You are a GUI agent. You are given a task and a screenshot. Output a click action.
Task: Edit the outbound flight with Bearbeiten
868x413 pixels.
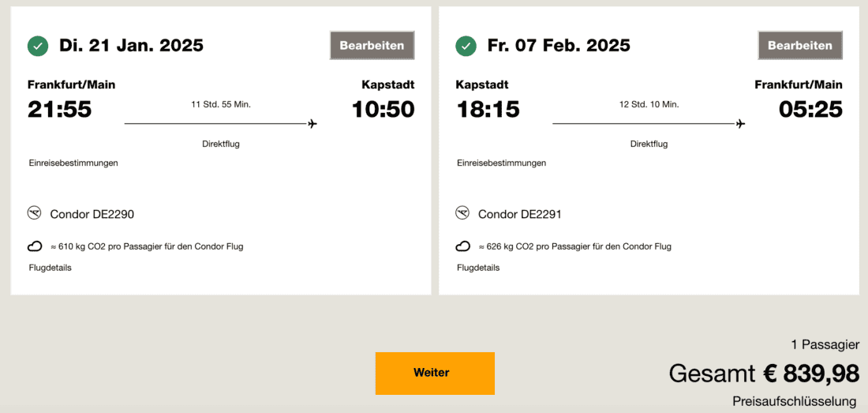[x=372, y=46]
